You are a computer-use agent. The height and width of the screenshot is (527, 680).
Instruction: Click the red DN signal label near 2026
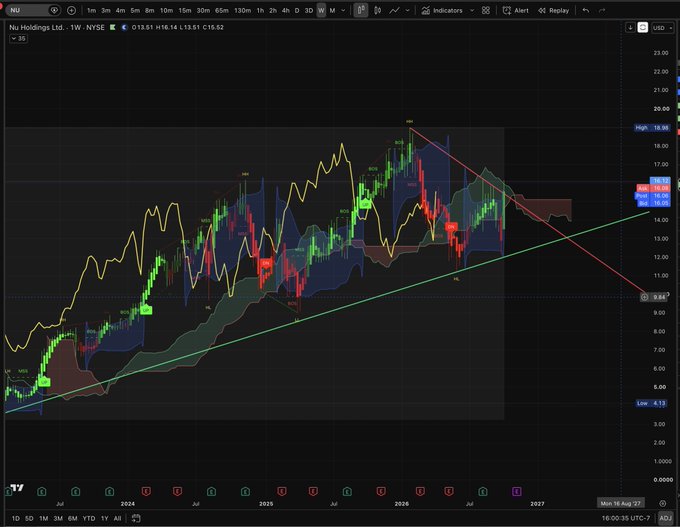(x=451, y=227)
